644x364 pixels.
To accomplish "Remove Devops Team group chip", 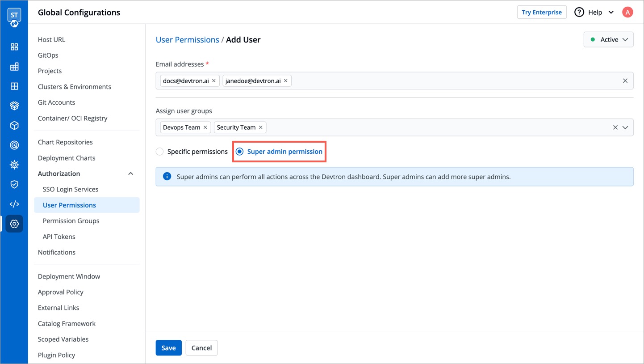I will coord(205,127).
